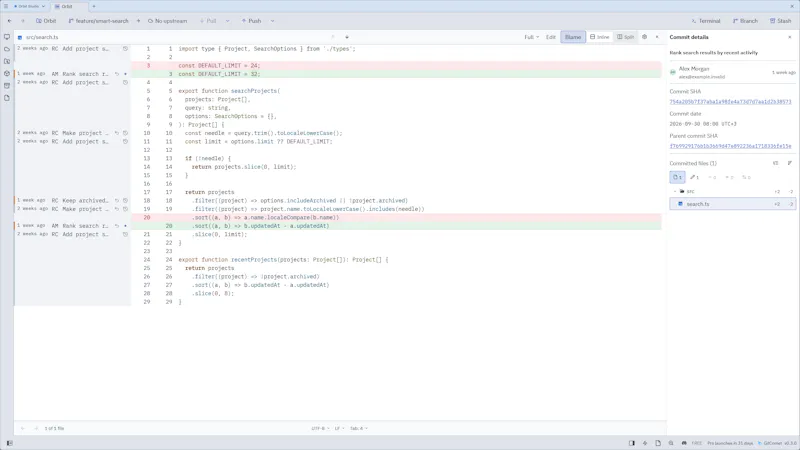The width and height of the screenshot is (800, 450).
Task: Click the added sort by updatedAt line
Action: [x=396, y=226]
